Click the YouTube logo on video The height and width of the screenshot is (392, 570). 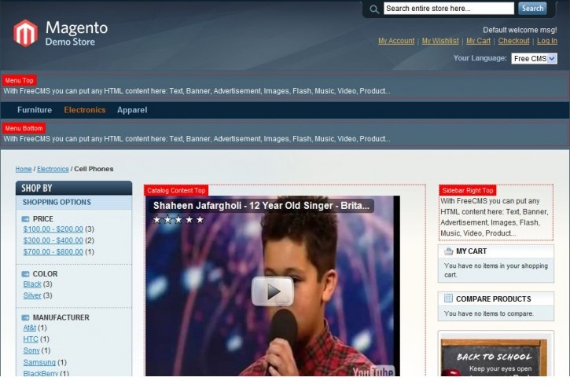[x=373, y=370]
